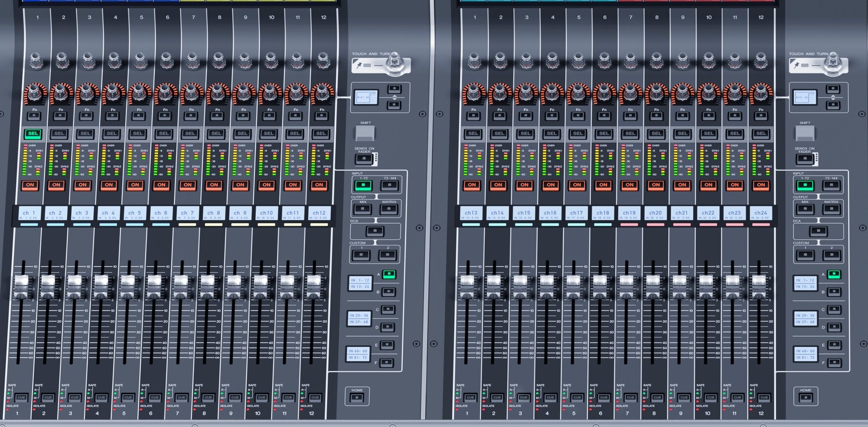Viewport: 868px width, 427px height.
Task: Click the Touch and Turn knob in ch13–24 bay
Action: pos(832,64)
